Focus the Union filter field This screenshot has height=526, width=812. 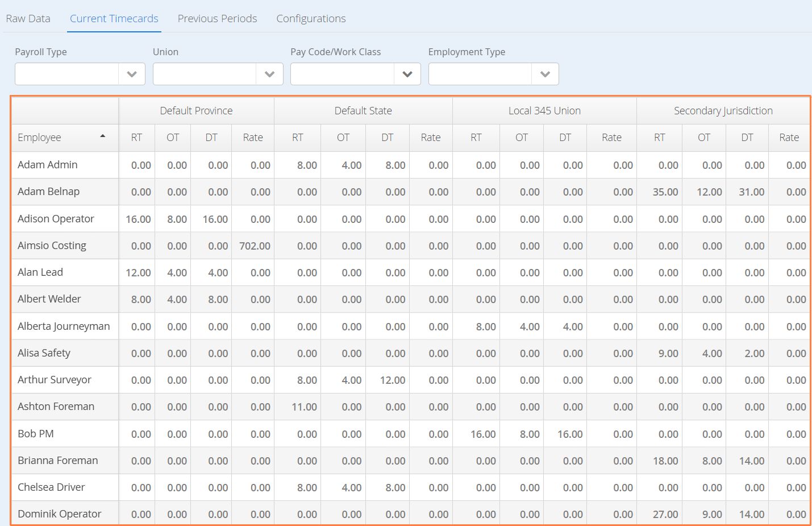pyautogui.click(x=205, y=74)
